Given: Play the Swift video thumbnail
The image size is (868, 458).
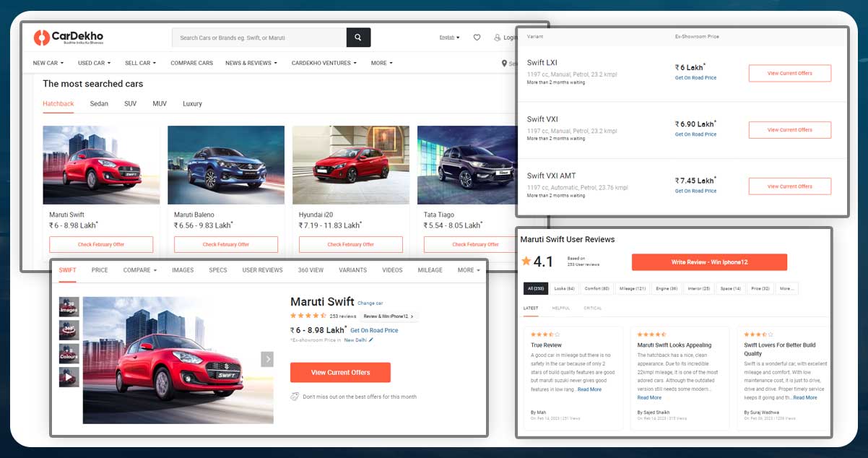Looking at the screenshot, I should (69, 377).
